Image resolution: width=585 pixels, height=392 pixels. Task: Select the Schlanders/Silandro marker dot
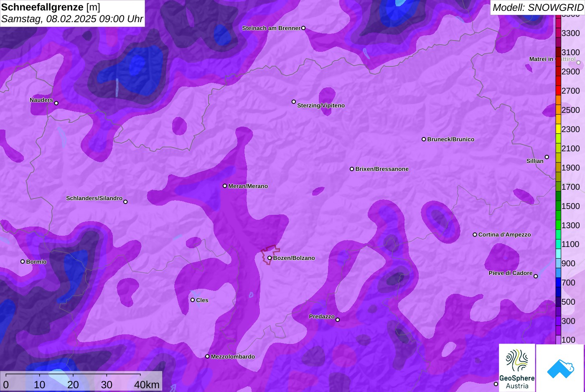[x=125, y=202]
